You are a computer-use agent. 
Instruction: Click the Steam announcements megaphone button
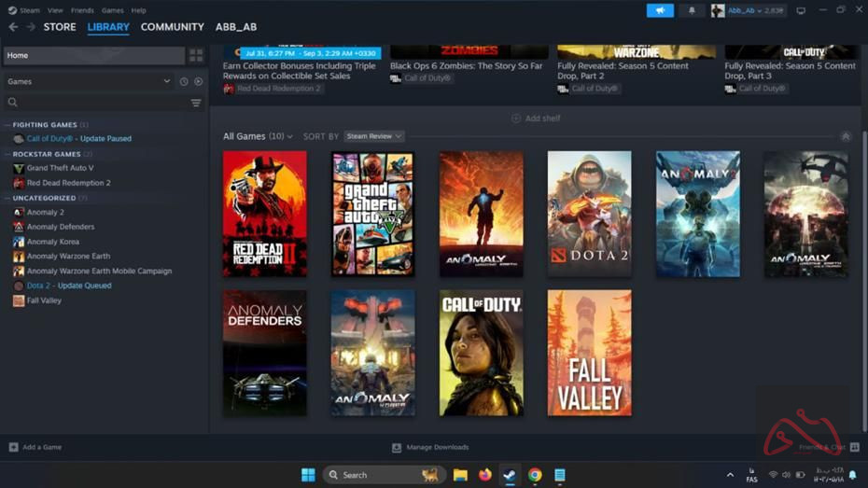660,10
